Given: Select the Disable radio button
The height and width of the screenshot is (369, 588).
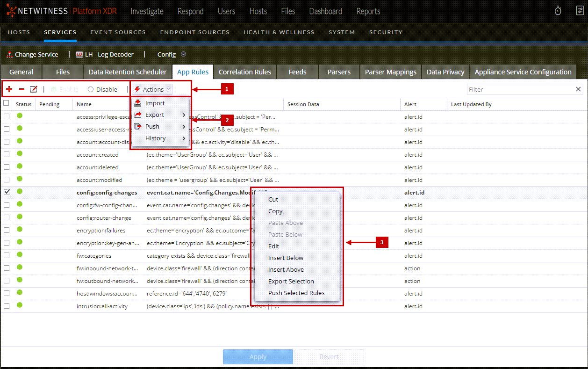Looking at the screenshot, I should [x=91, y=89].
